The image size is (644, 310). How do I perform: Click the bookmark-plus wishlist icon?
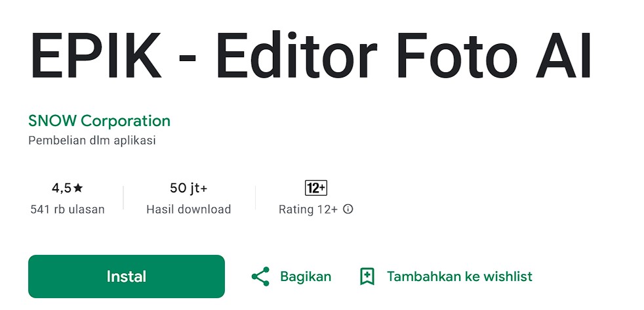point(367,277)
